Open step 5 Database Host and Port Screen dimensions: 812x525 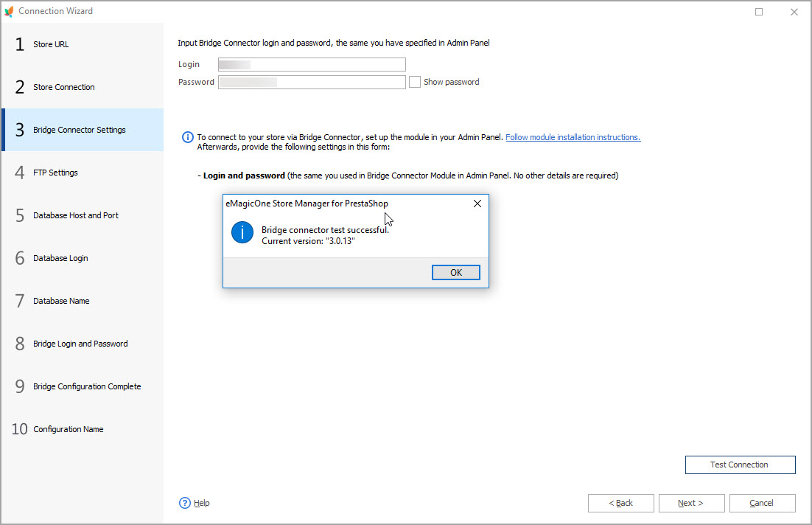[83, 215]
